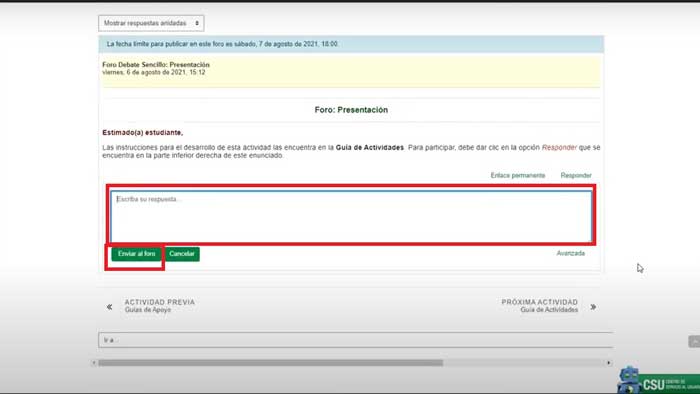Viewport: 700px width, 394px height.
Task: Open the 'Avanzada' editor link
Action: point(570,253)
